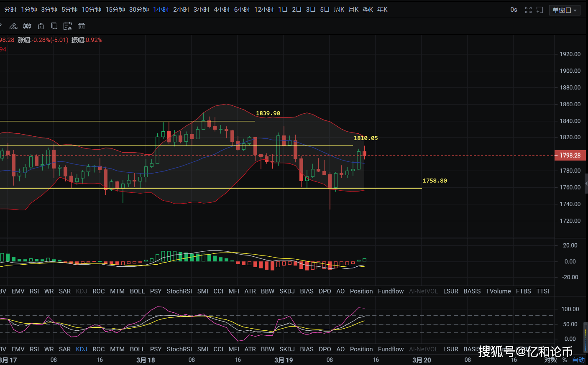Choose RSI indicator in MACD panel row
Screen dimensions: 588x365
coord(34,291)
